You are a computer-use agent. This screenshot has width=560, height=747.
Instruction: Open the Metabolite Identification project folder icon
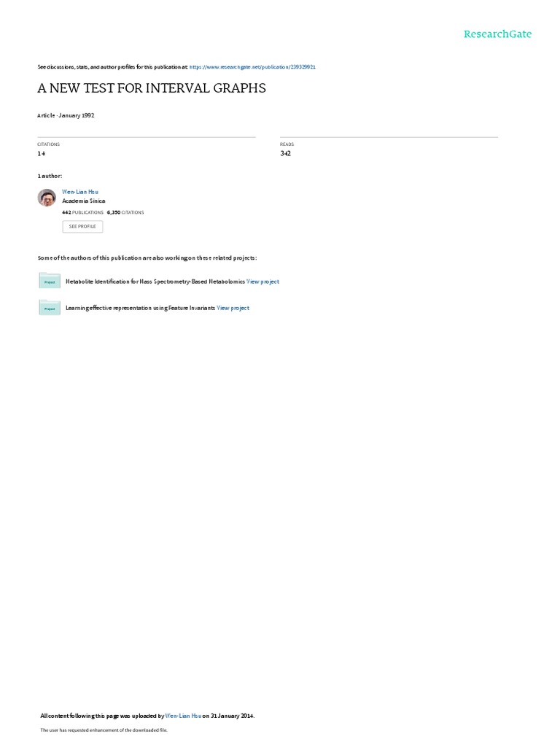[x=50, y=281]
